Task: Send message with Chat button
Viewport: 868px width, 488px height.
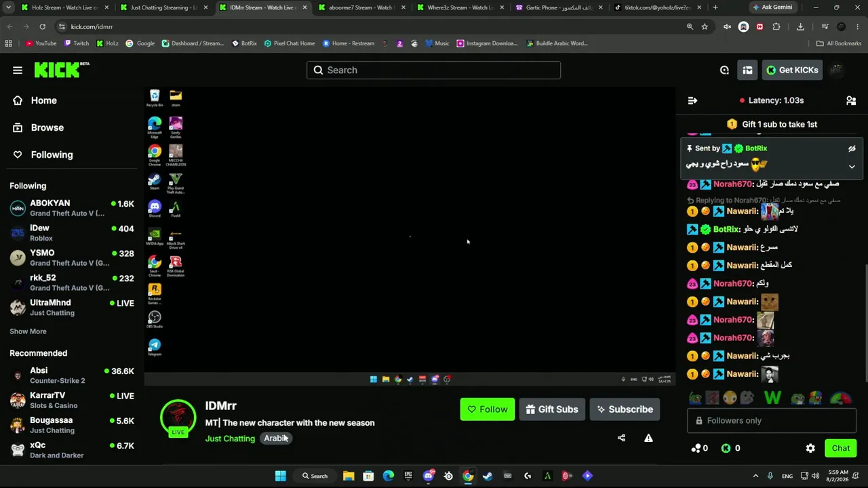Action: click(841, 448)
